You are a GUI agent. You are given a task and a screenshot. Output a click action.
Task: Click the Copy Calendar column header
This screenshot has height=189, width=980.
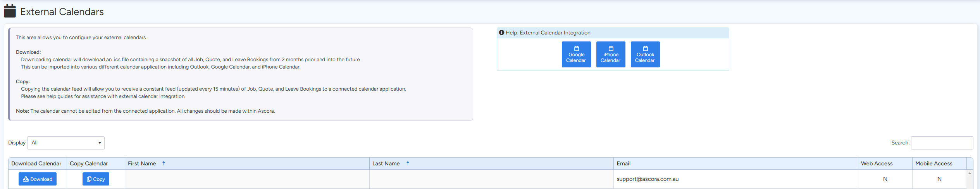(89, 163)
